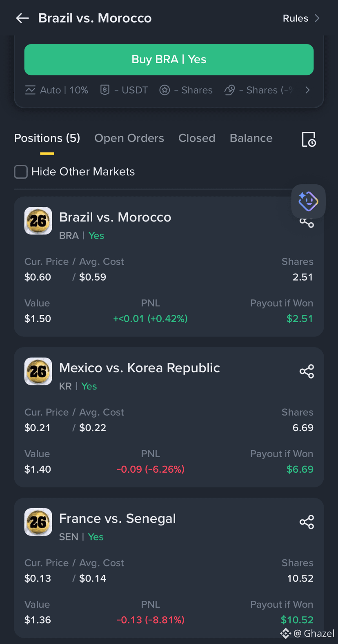Viewport: 338px width, 644px height.
Task: Check the Hide Other Markets box
Action: (21, 172)
